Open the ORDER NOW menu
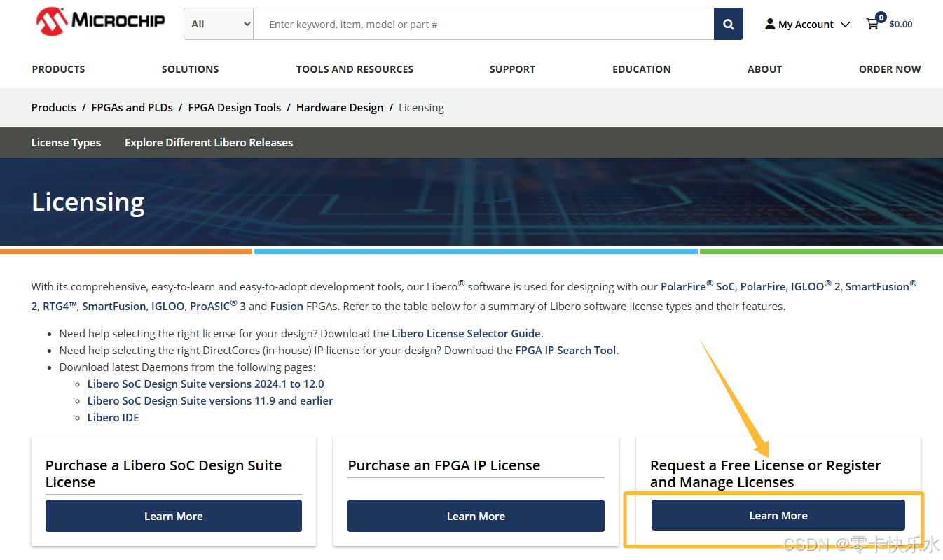Viewport: 943px width, 560px height. [890, 69]
